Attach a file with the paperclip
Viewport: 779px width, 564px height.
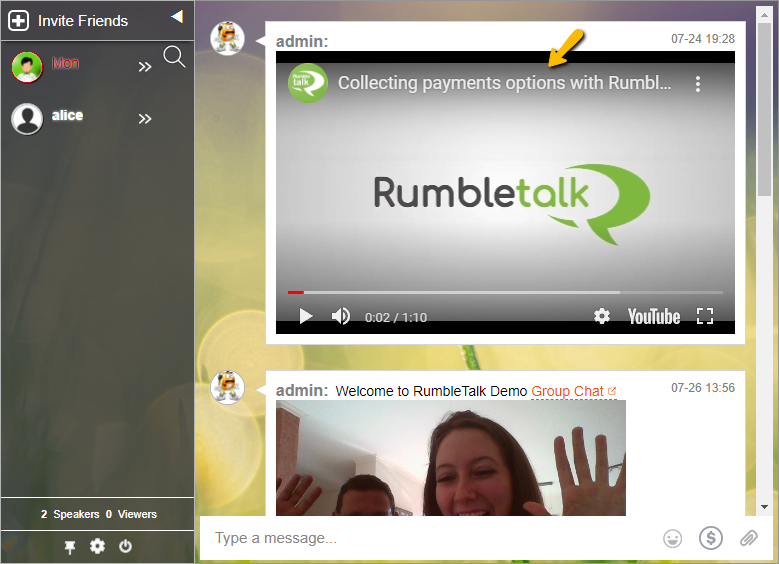click(748, 539)
